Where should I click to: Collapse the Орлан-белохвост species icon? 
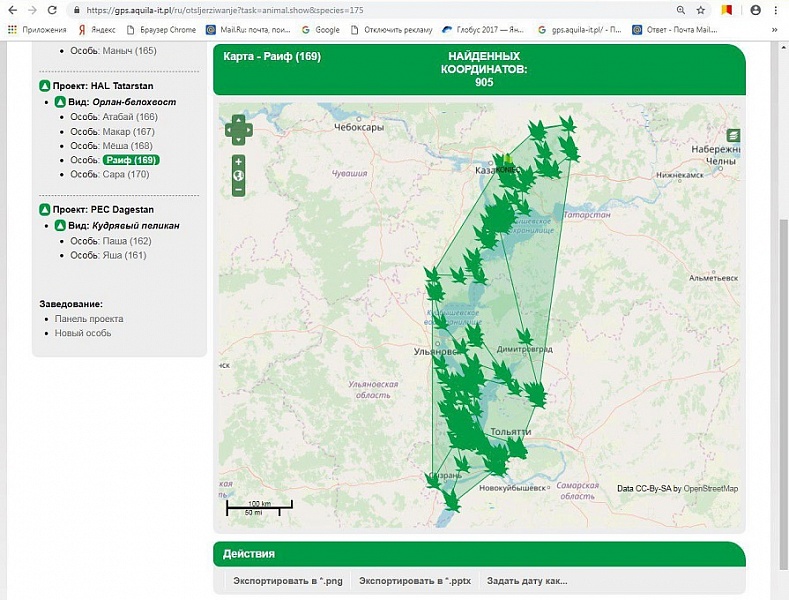coord(60,102)
